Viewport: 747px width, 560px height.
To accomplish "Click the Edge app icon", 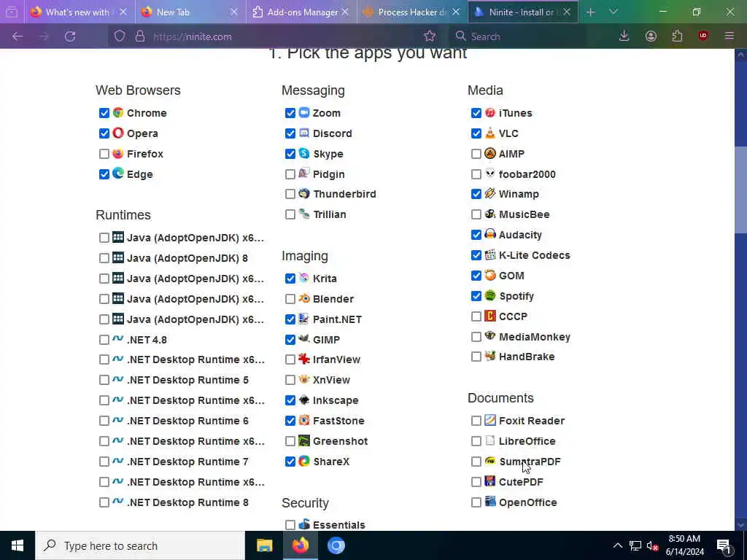I will [117, 174].
